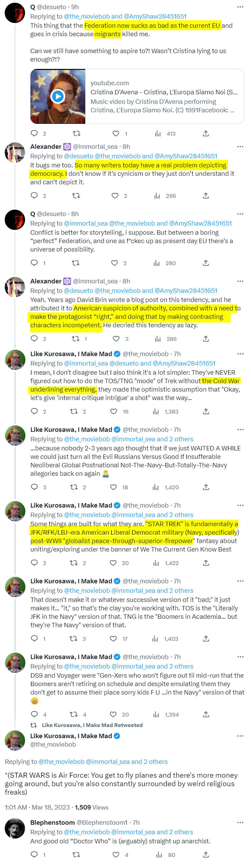
Task: Share Blephenstoom's Doctor Who tweet
Action: pos(206,854)
